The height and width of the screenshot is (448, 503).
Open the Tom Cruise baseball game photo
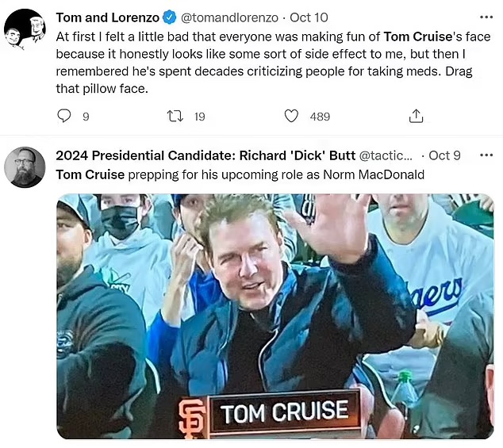click(x=275, y=316)
